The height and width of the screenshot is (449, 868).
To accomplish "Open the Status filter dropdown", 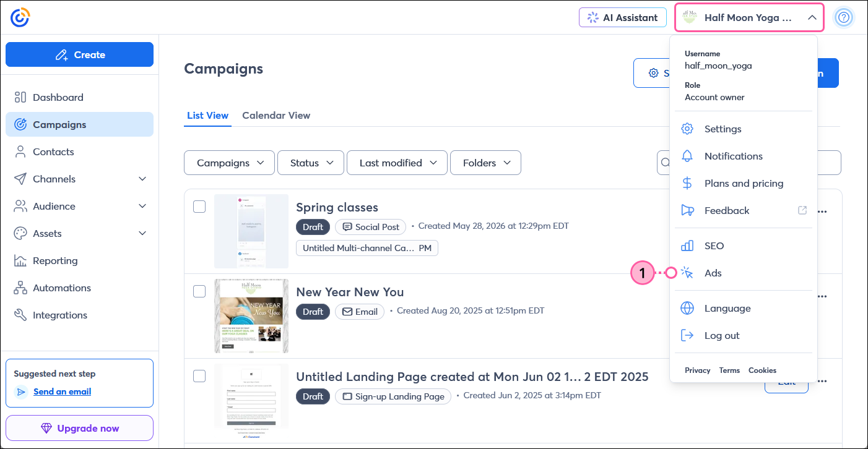I will 311,163.
